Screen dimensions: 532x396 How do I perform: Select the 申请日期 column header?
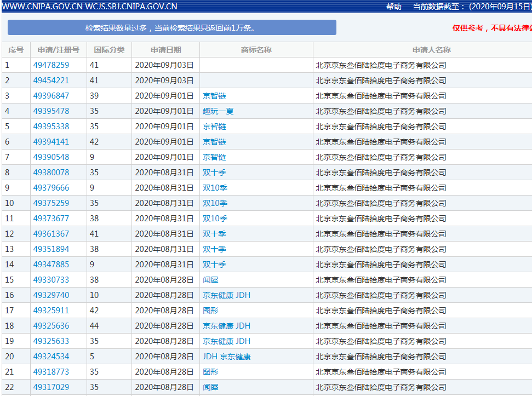coord(165,50)
